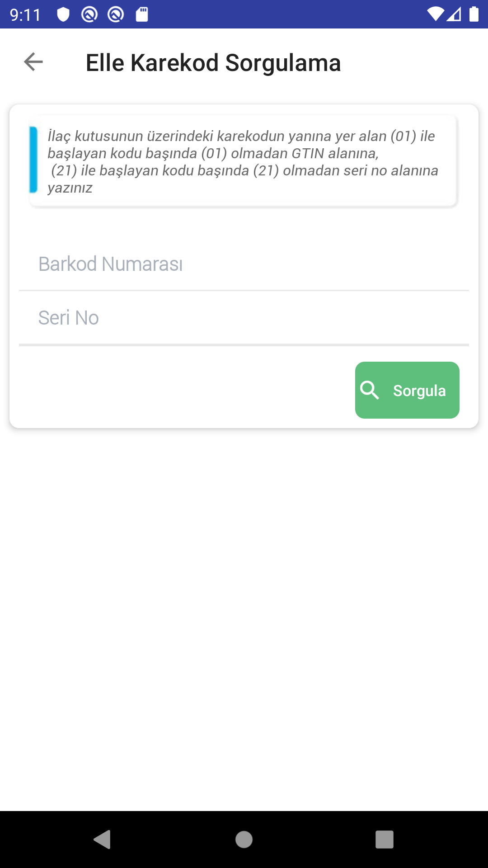Viewport: 488px width, 868px height.
Task: Tap the line under Seri No field
Action: pyautogui.click(x=244, y=345)
